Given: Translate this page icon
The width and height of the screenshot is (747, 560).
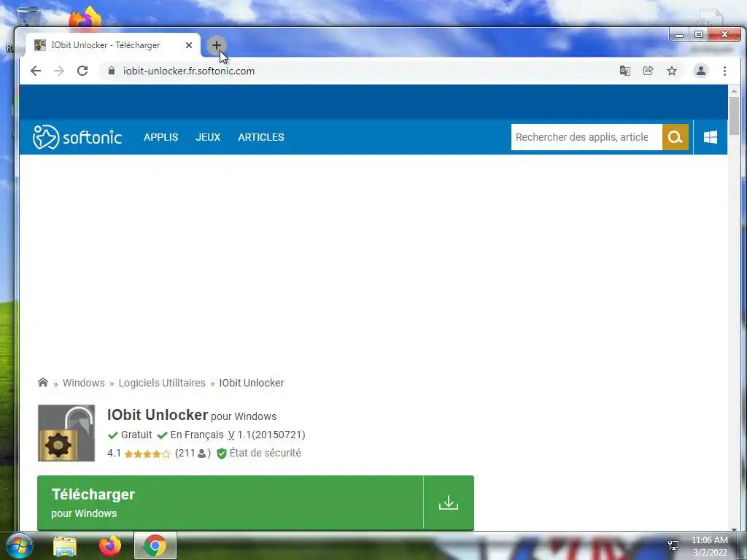Looking at the screenshot, I should tap(624, 71).
